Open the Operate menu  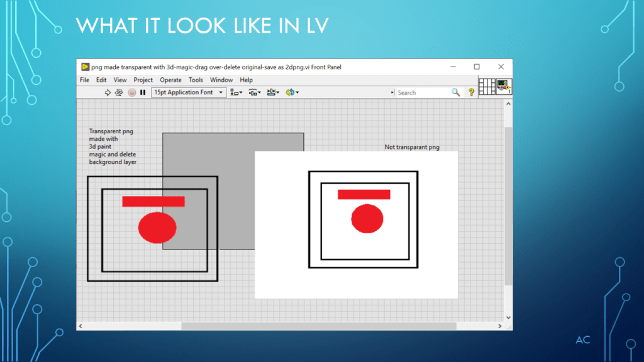pos(170,80)
